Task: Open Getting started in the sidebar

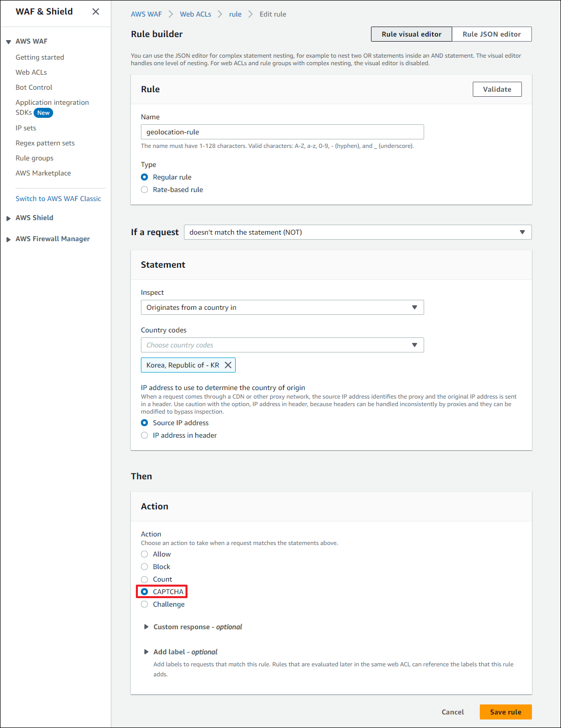Action: tap(40, 57)
